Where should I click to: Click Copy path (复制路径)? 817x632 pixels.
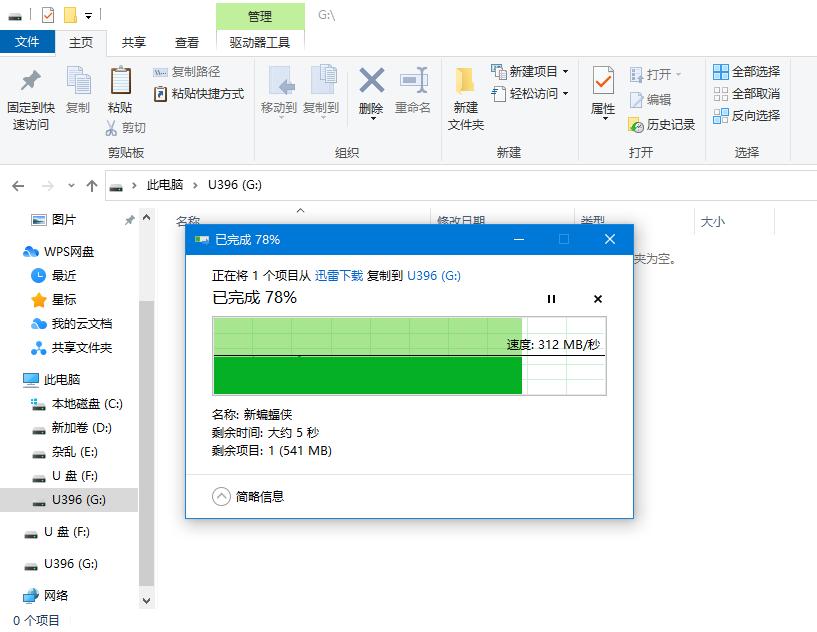[x=187, y=72]
